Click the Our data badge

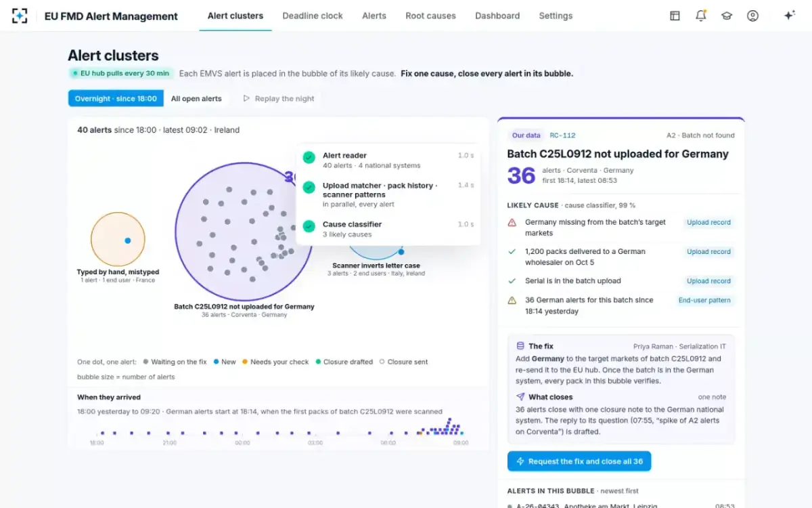(526, 135)
